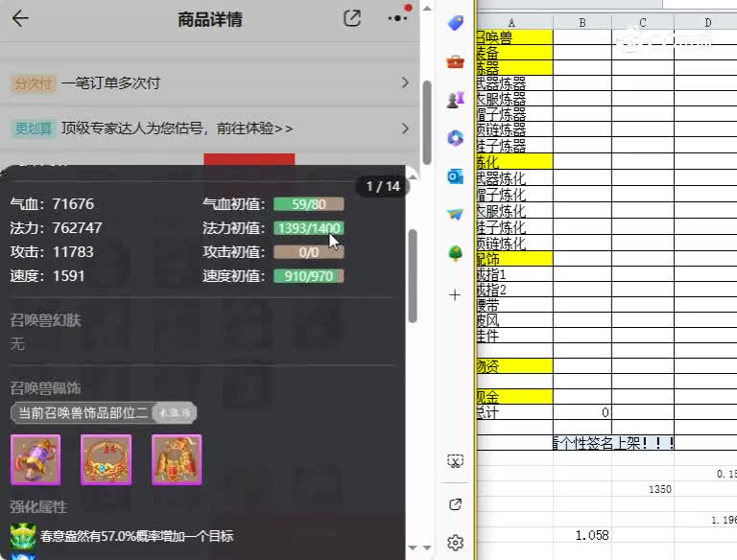Click the 气血: 71676 stat text
The image size is (737, 560).
click(x=52, y=204)
